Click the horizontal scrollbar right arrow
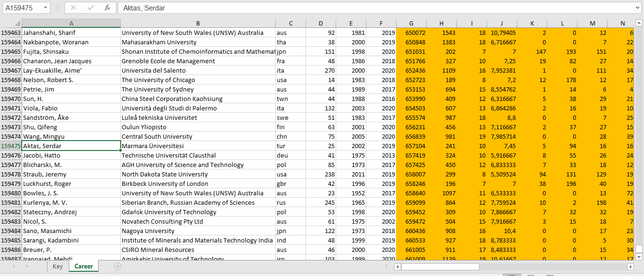Screen dimensions: 644x276 point(630,267)
